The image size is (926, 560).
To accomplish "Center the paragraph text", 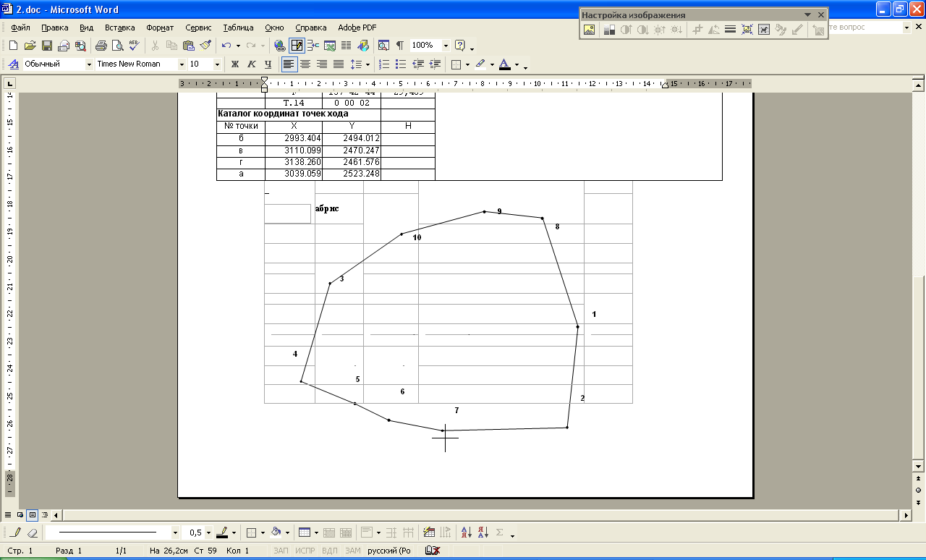I will (305, 64).
